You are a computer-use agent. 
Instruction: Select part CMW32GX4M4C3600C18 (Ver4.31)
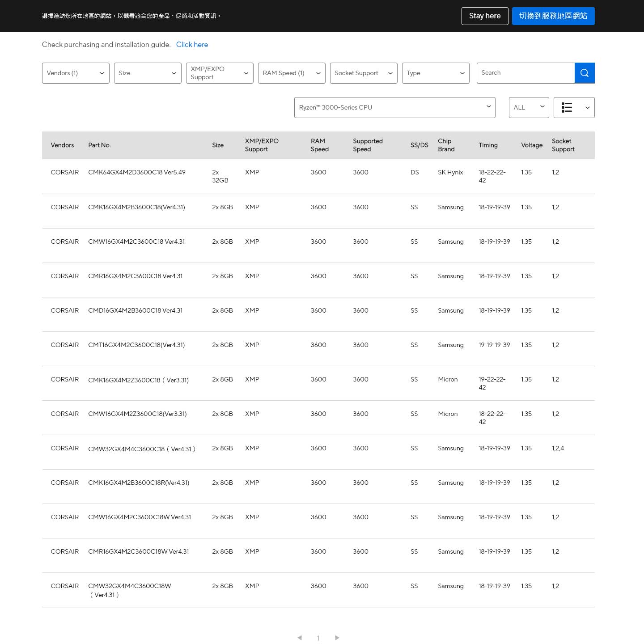coord(142,449)
